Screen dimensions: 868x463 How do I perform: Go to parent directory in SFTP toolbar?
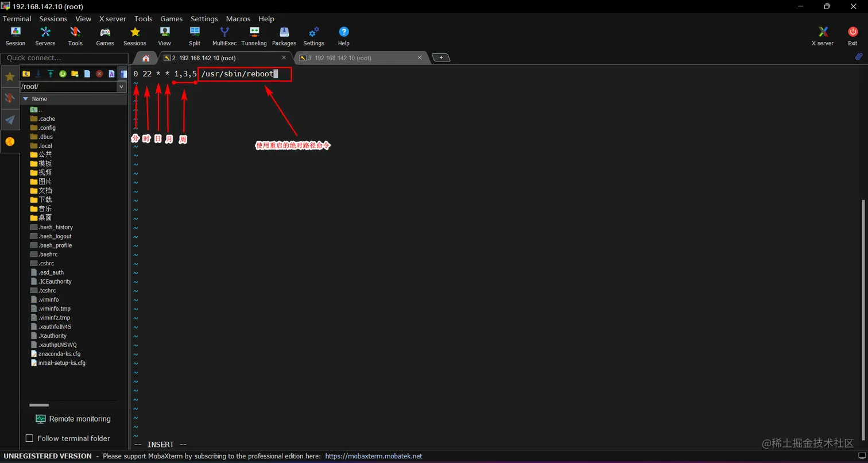pyautogui.click(x=26, y=74)
